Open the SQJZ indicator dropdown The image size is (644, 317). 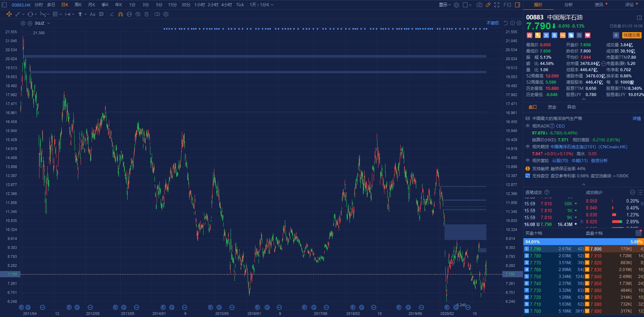(x=48, y=23)
